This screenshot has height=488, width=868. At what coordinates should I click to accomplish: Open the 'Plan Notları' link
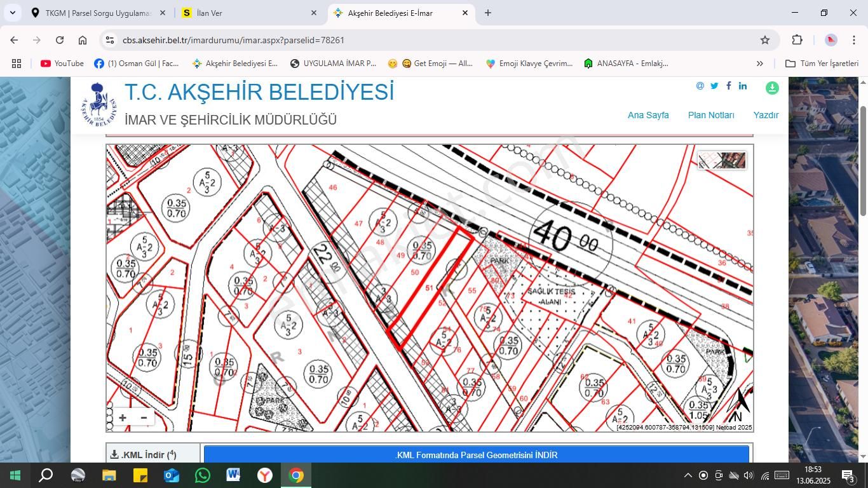(710, 115)
